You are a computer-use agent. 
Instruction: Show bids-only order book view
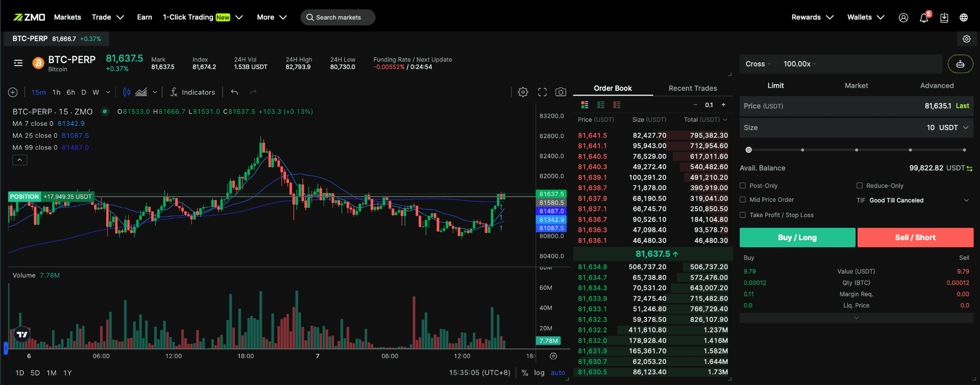(x=601, y=105)
